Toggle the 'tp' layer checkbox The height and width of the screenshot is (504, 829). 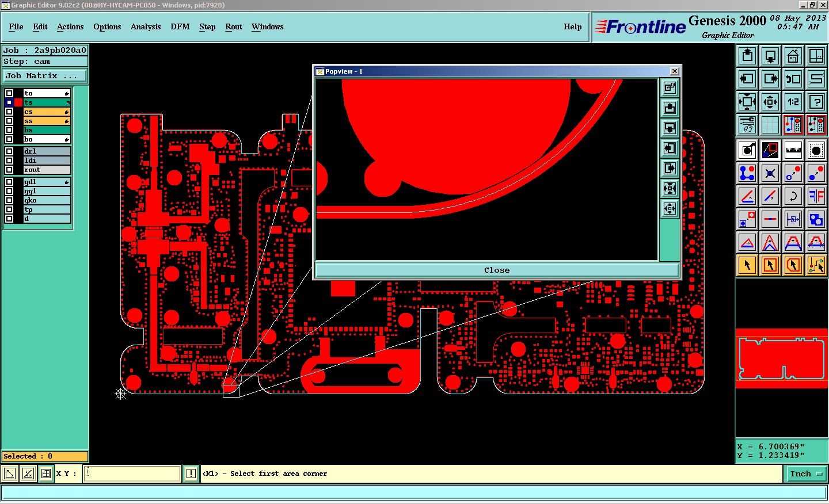[9, 209]
